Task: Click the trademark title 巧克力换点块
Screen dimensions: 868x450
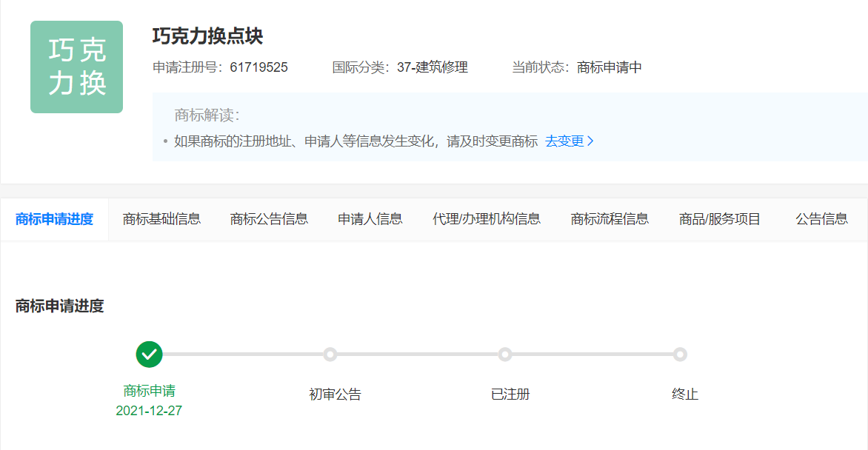Action: tap(207, 36)
